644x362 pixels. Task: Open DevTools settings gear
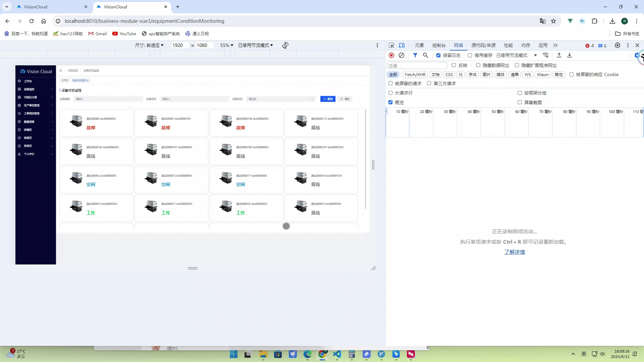pyautogui.click(x=618, y=45)
